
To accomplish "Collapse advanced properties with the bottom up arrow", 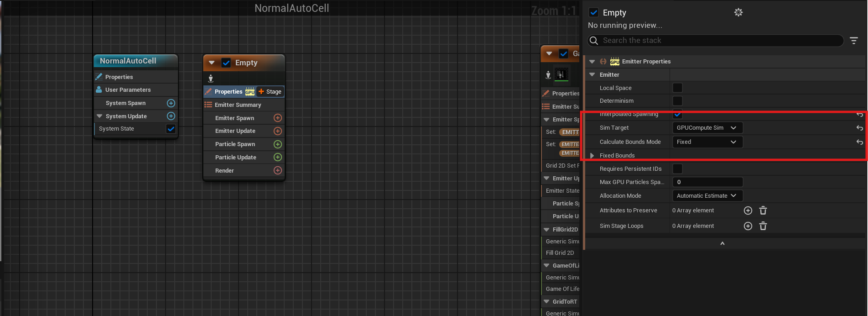I will click(722, 243).
